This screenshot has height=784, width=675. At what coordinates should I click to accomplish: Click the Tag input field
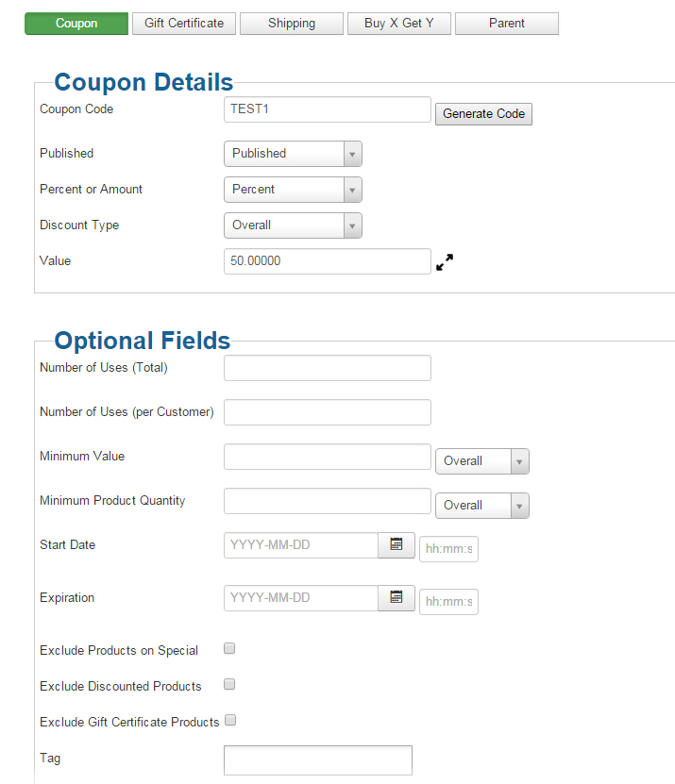(317, 759)
